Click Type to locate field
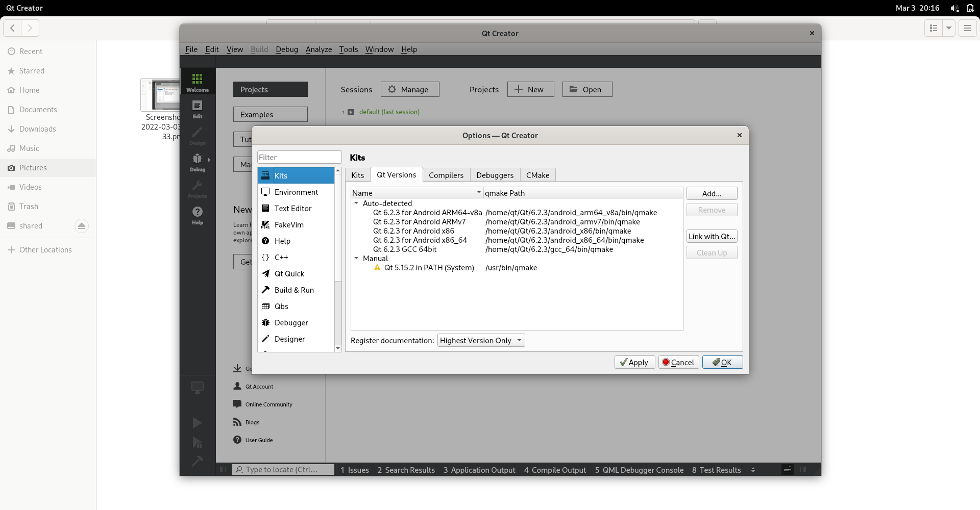Screen dimensions: 980x510 (x=284, y=470)
